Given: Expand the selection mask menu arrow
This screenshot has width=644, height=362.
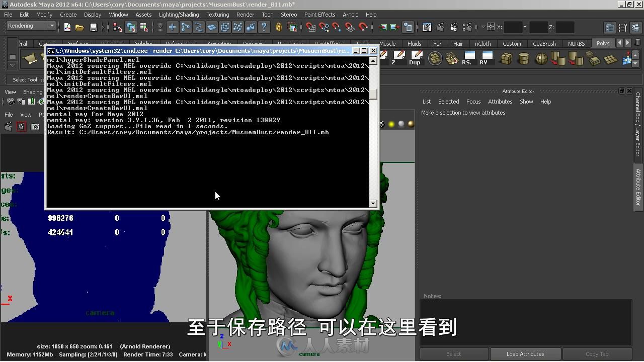Looking at the screenshot, I should [x=160, y=27].
